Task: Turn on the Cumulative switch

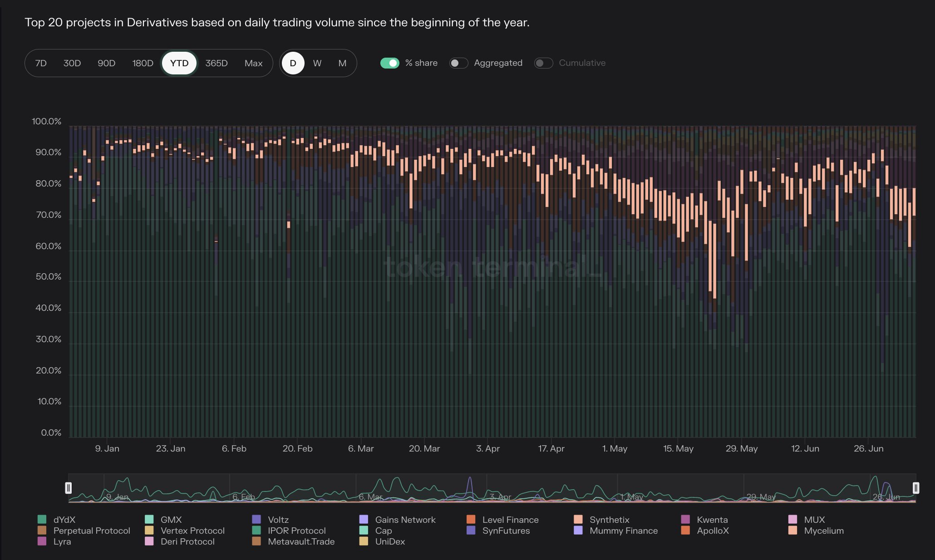Action: point(543,63)
